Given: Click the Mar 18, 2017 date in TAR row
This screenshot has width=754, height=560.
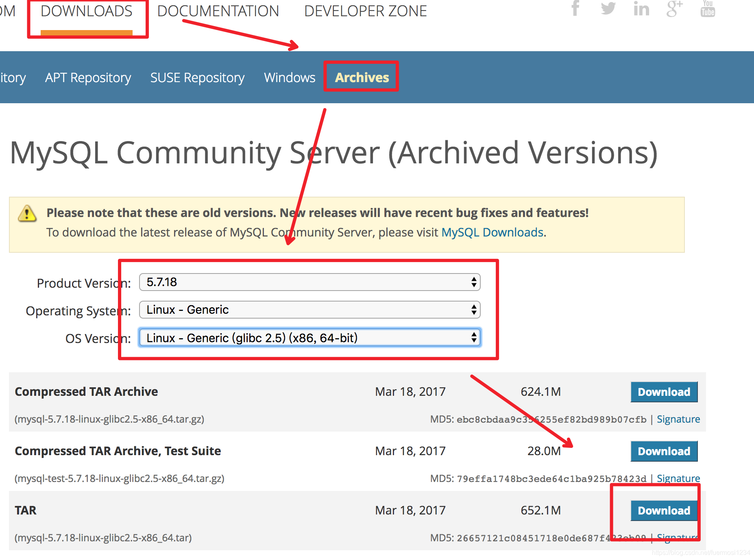Looking at the screenshot, I should pos(410,510).
